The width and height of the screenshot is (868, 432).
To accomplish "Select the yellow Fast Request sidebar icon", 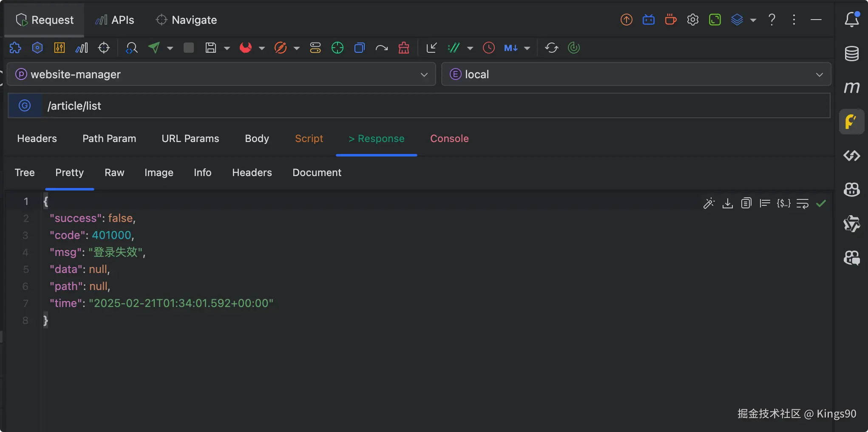I will (851, 122).
